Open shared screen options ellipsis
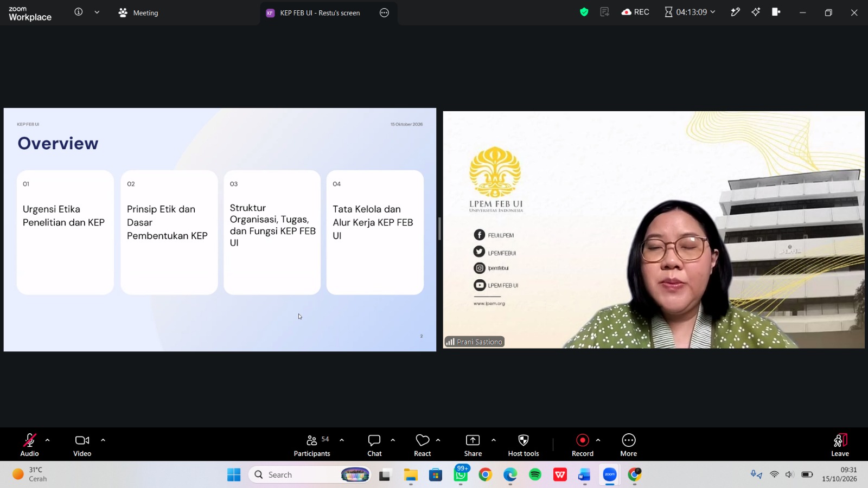The image size is (868, 488). click(384, 12)
